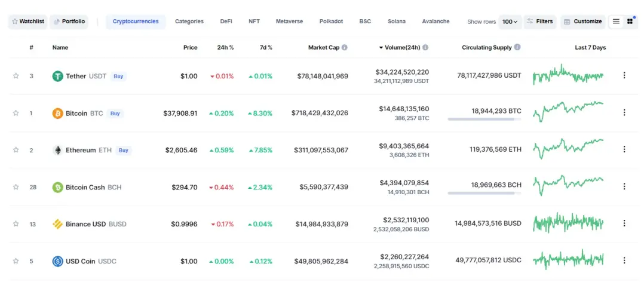This screenshot has width=644, height=282.
Task: Switch to grid view layout
Action: coord(630,22)
